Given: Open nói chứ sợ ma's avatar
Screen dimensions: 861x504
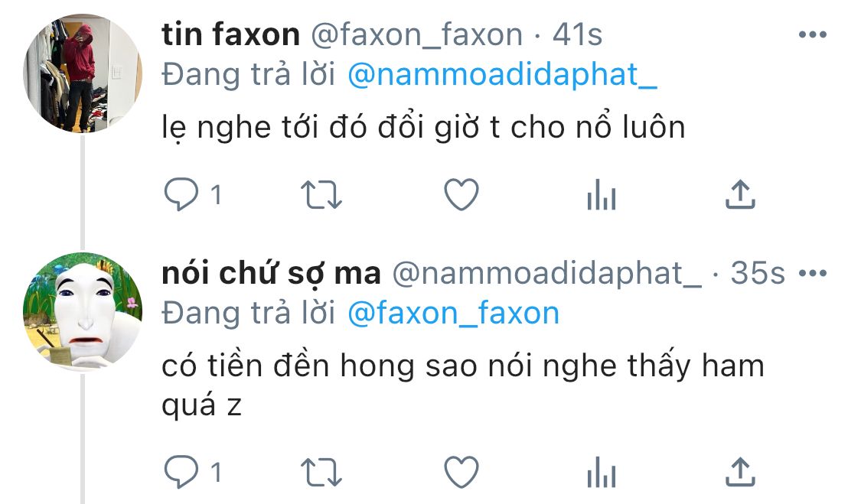Looking at the screenshot, I should [x=83, y=312].
